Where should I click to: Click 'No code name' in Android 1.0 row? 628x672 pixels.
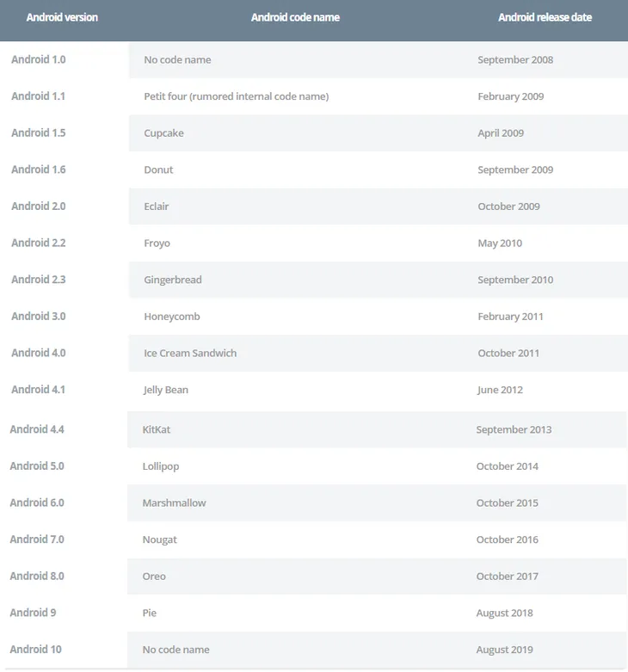click(x=177, y=59)
